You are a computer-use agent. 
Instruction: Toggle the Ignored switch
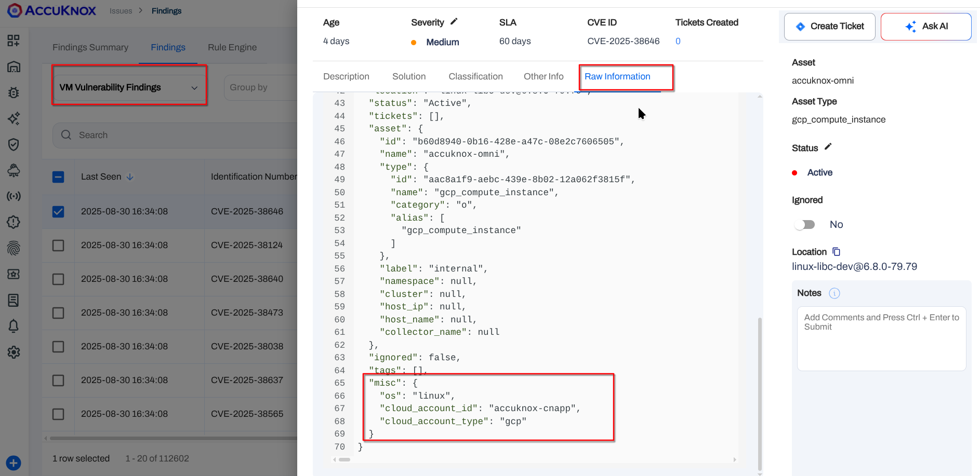804,225
